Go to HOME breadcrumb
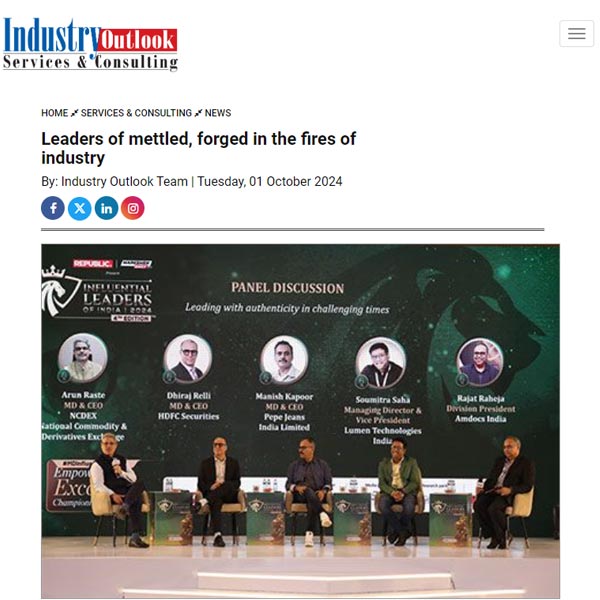 tap(54, 113)
